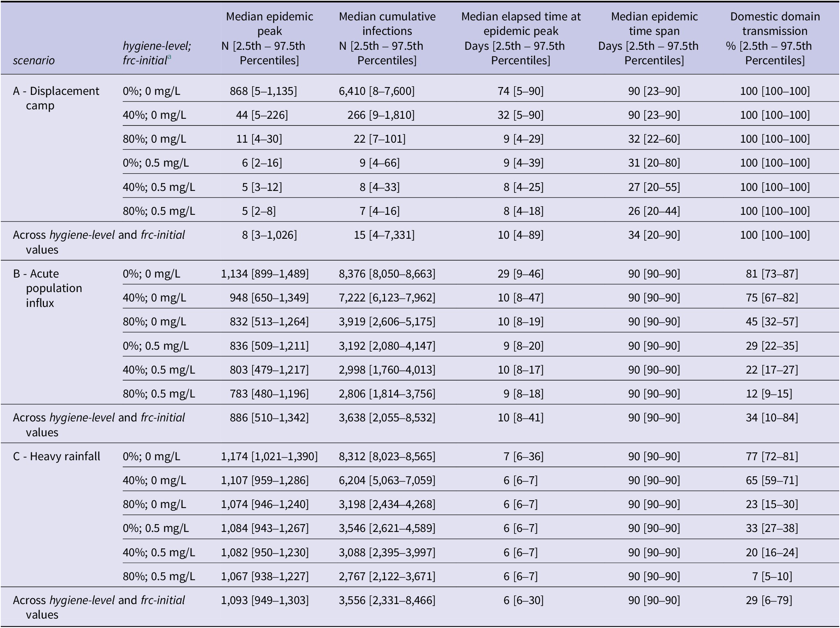Select the cell '3,556 [2,331–8,466]'
Viewport: 840px width, 628px height.
pyautogui.click(x=387, y=600)
